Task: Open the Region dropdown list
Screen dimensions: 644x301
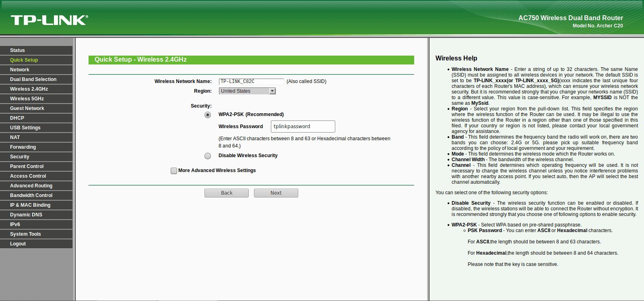Action: pos(247,91)
